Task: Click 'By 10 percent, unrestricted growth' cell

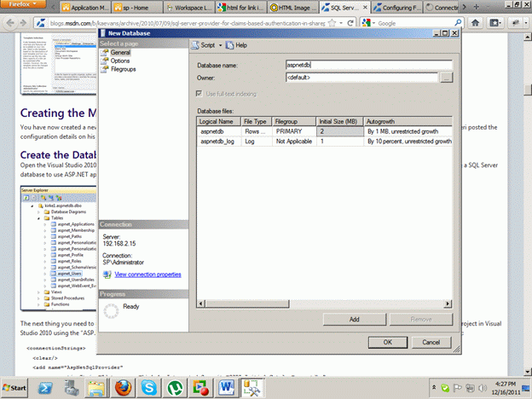Action: (x=408, y=142)
